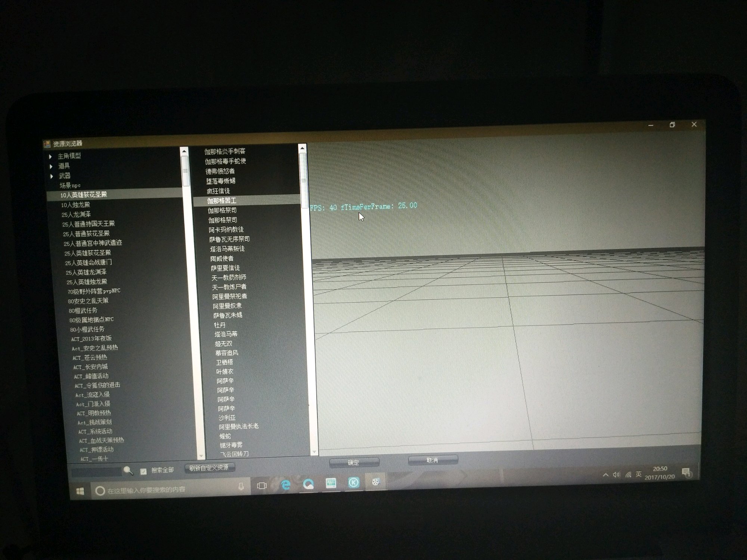Switch the 英 input method indicator
Viewport: 747px width, 560px height.
(x=639, y=474)
